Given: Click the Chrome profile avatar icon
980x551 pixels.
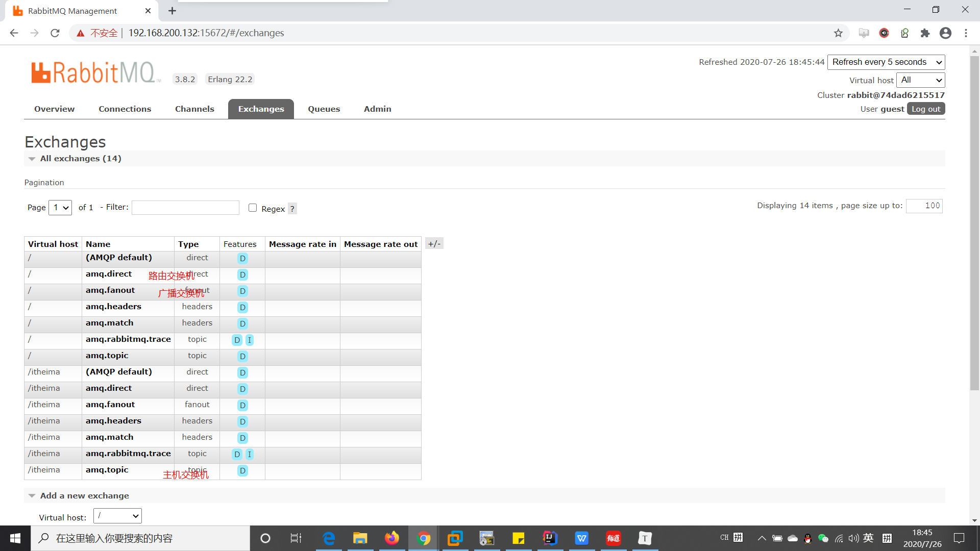Looking at the screenshot, I should (x=945, y=33).
